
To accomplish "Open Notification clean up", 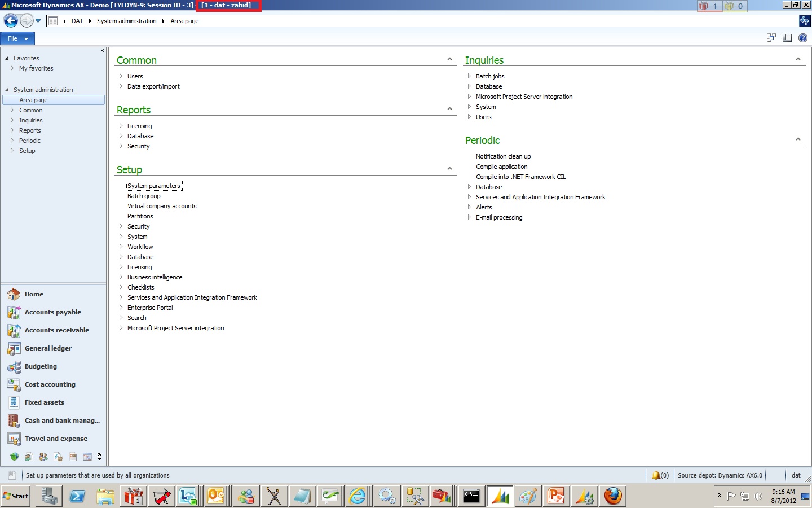I will click(503, 156).
